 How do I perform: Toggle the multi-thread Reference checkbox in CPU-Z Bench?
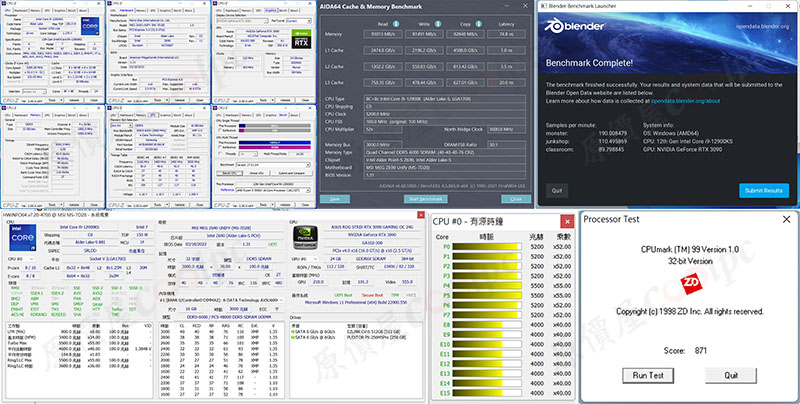[220, 147]
